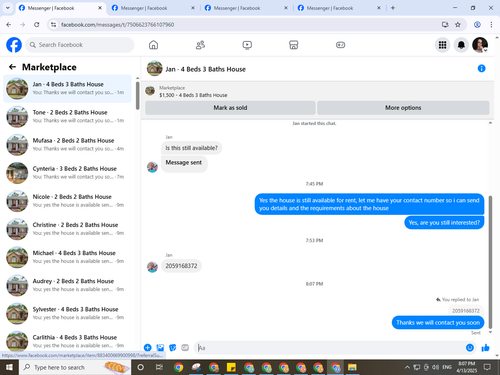
Task: Open the Cynteria - 3 Beds 2 Baths conversation
Action: tap(68, 173)
